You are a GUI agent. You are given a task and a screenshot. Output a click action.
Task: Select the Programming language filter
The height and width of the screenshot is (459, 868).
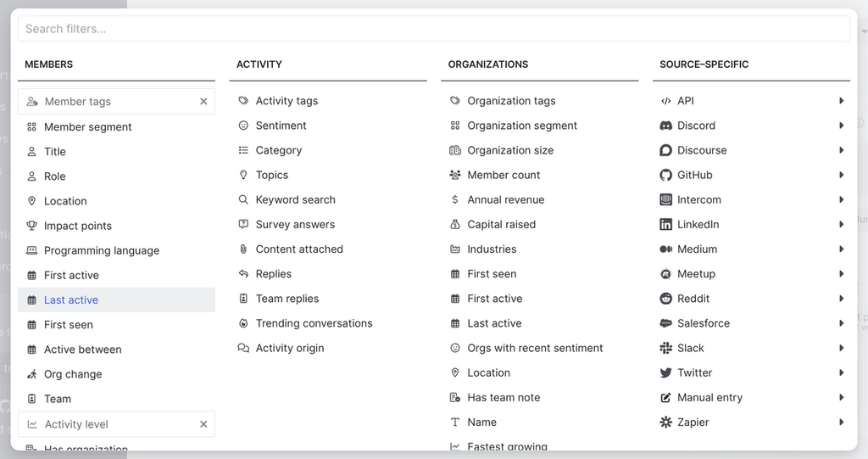coord(102,250)
